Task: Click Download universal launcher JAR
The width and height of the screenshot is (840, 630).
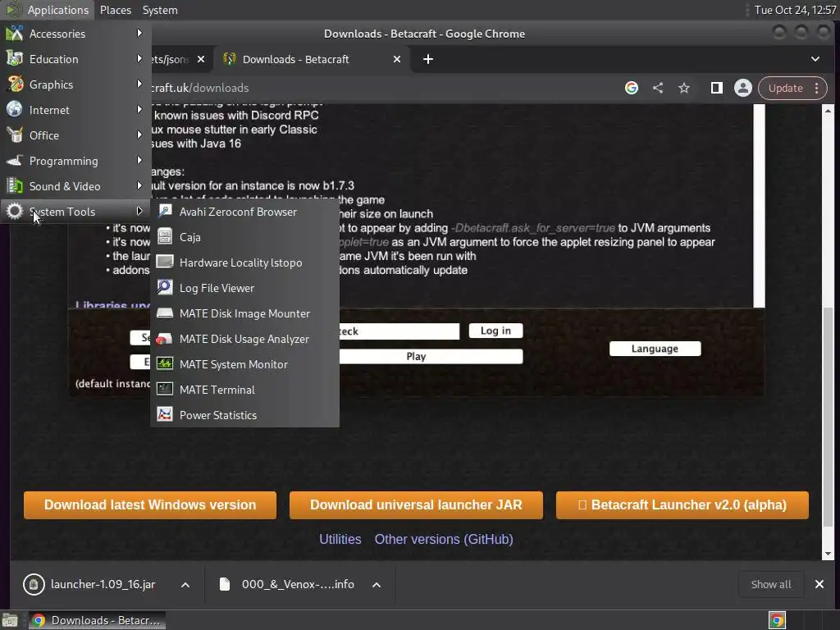Action: click(416, 505)
